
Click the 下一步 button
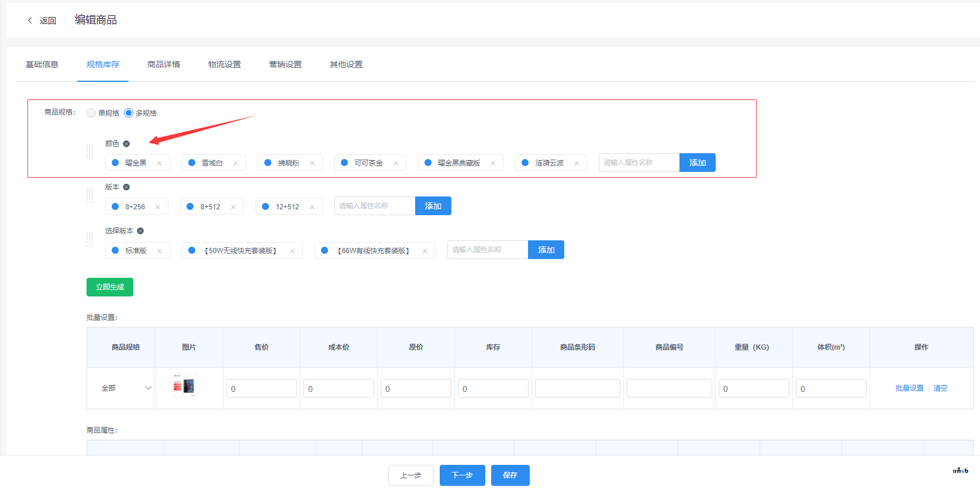(463, 475)
